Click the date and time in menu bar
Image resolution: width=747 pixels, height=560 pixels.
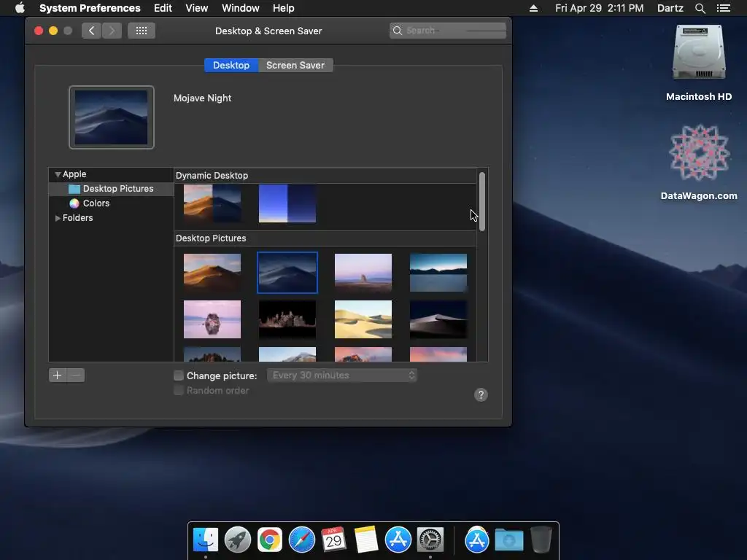tap(600, 8)
